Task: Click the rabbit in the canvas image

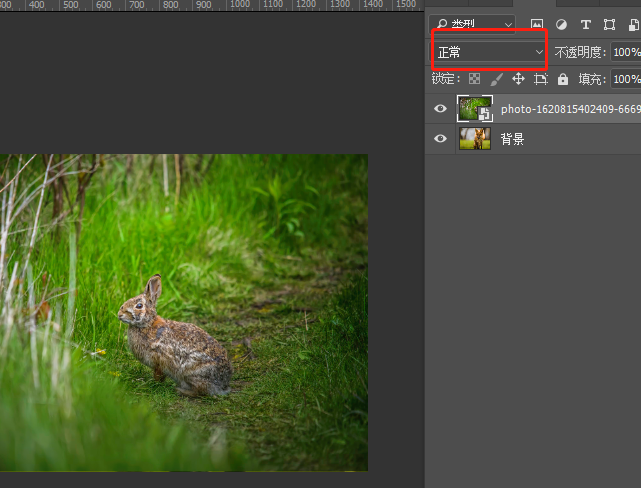Action: click(175, 338)
